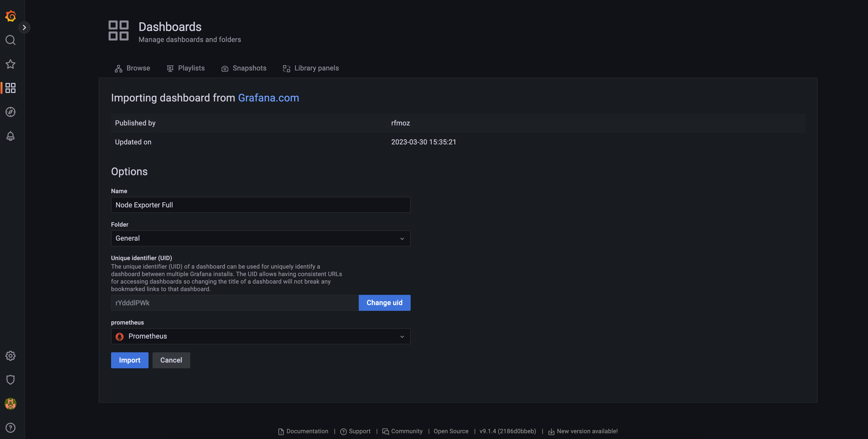Open Configuration gear icon
The height and width of the screenshot is (439, 868).
click(x=10, y=356)
